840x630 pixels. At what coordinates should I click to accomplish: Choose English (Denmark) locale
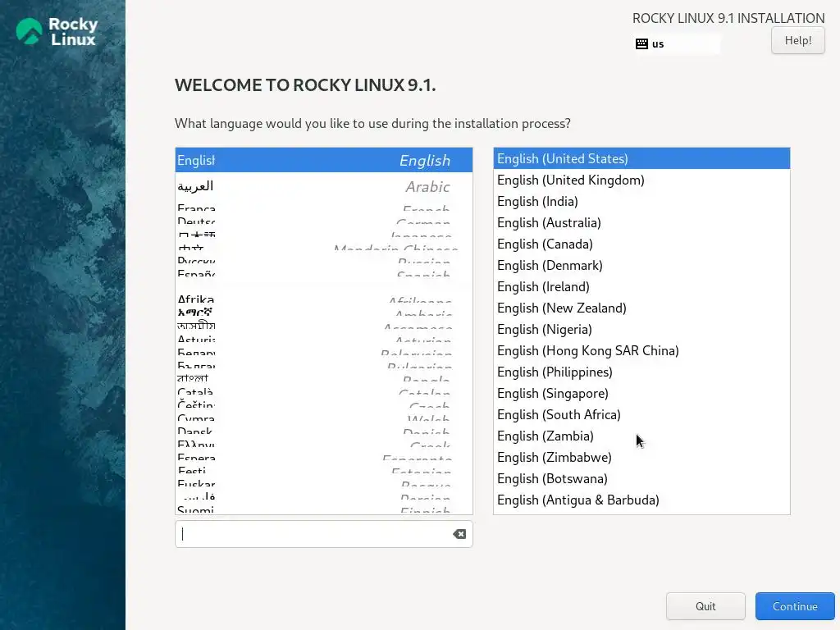[x=641, y=266]
